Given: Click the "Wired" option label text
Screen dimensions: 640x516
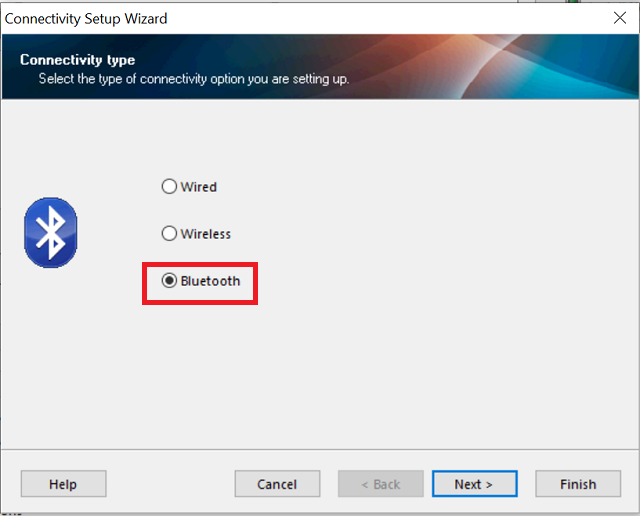Looking at the screenshot, I should [x=198, y=187].
